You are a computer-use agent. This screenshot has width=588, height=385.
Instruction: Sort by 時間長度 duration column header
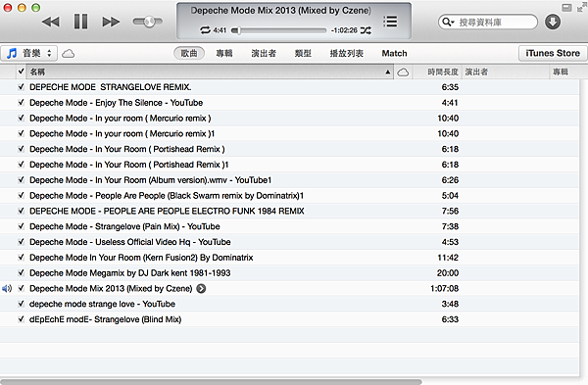(x=437, y=72)
